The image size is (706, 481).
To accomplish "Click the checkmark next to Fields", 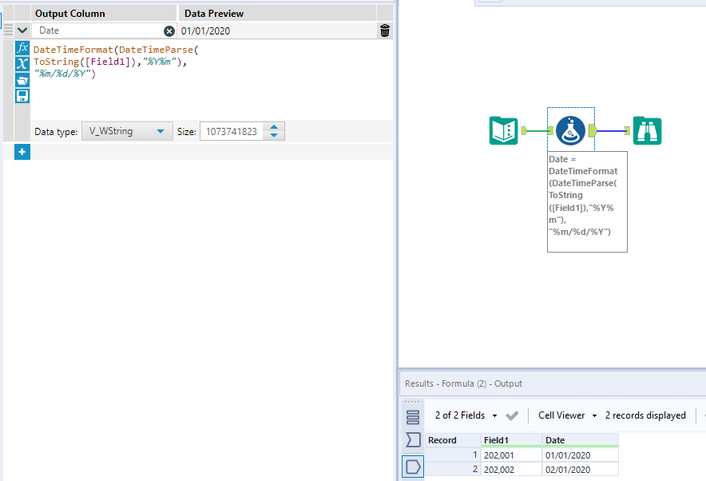I will [x=511, y=415].
